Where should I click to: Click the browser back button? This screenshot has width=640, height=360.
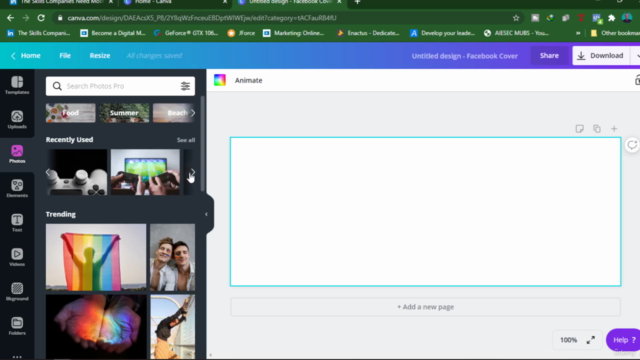tap(10, 18)
